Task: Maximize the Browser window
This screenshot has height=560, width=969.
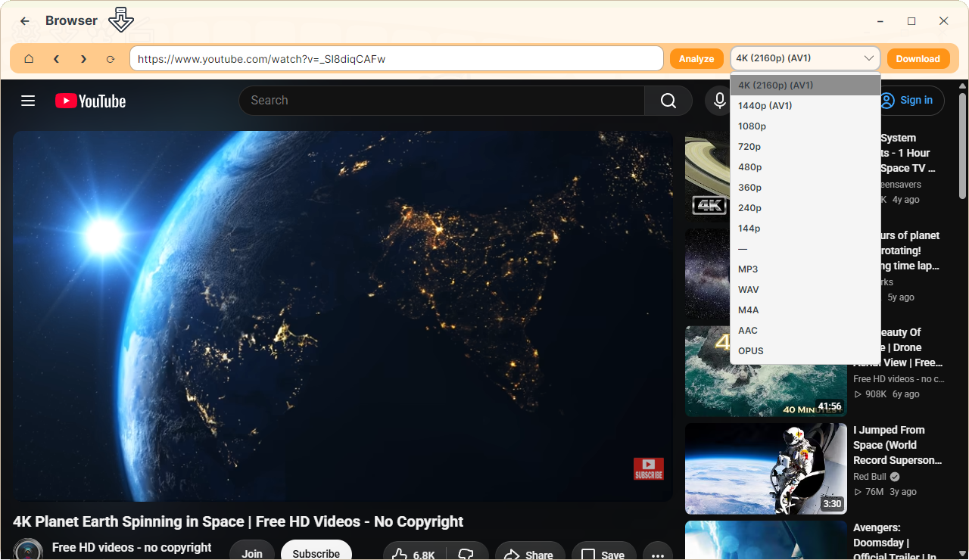Action: coord(911,21)
